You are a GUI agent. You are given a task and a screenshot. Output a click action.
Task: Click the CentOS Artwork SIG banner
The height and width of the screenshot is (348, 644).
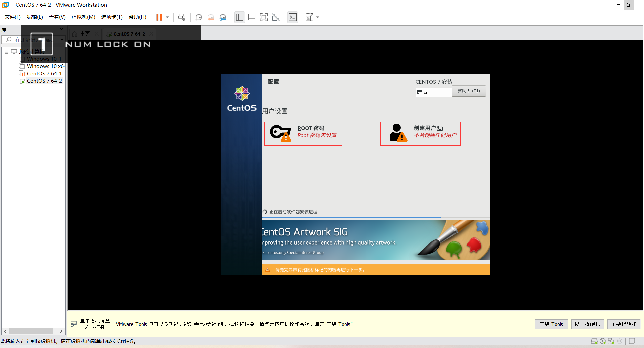point(376,240)
